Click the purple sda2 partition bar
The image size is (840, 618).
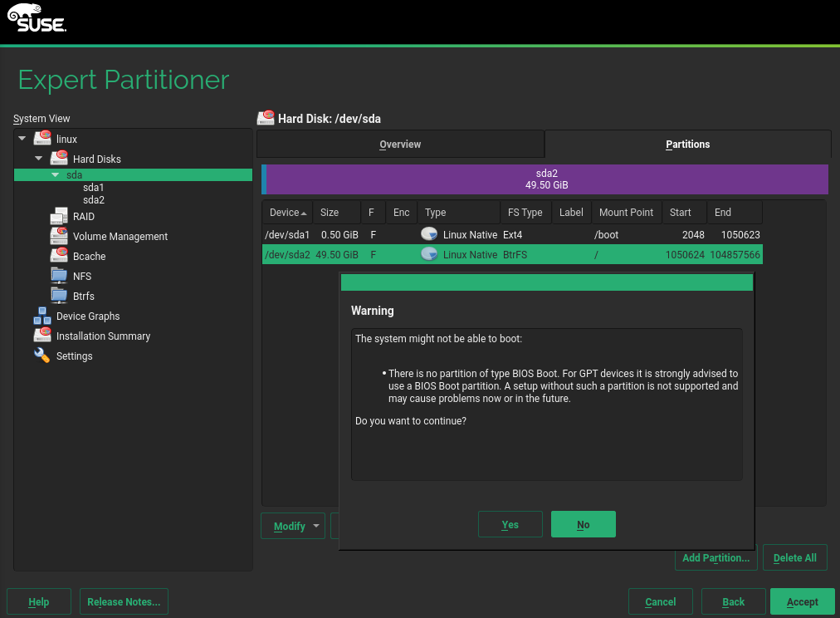tap(546, 179)
